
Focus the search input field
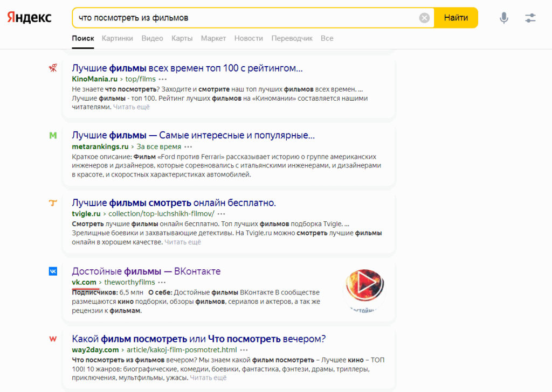(x=245, y=18)
